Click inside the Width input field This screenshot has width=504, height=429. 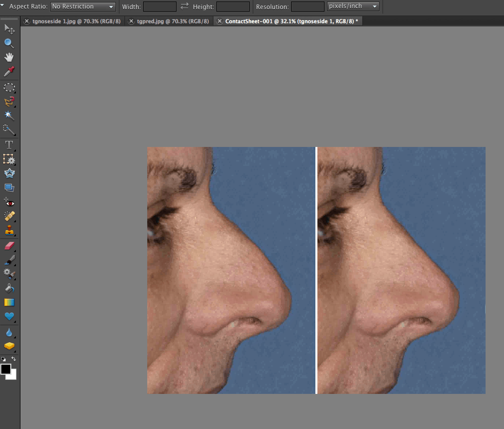(159, 7)
